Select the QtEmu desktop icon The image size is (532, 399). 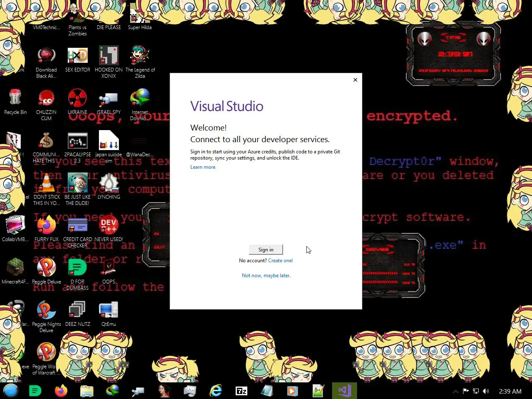point(108,314)
